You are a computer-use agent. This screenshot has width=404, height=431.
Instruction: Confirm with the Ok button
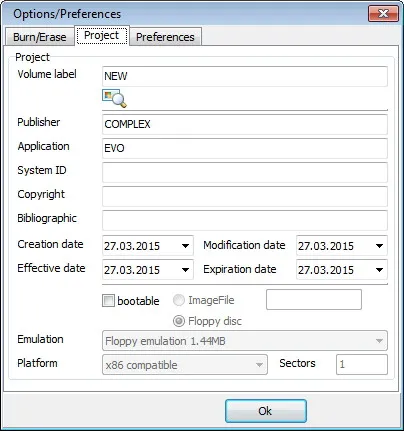tap(266, 411)
